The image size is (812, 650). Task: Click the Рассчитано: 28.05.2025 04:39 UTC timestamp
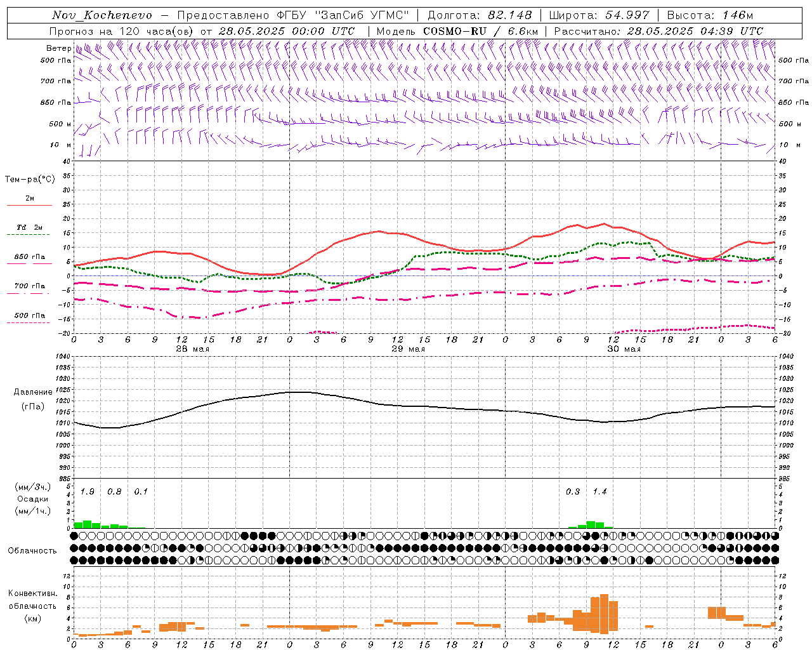click(658, 31)
